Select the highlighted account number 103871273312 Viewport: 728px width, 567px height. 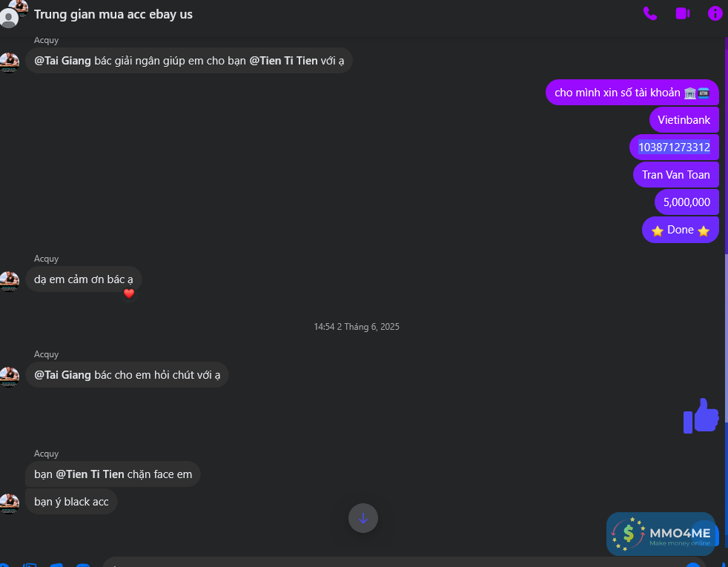(x=674, y=147)
